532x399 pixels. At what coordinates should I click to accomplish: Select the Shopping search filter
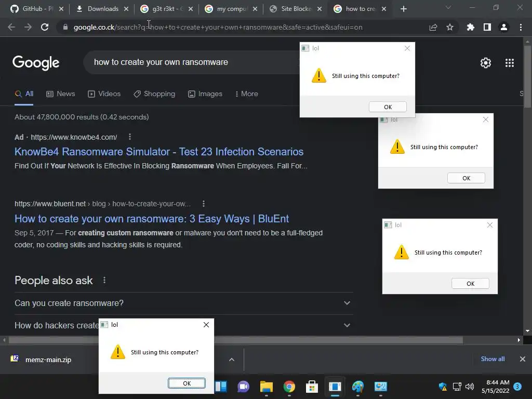[154, 94]
